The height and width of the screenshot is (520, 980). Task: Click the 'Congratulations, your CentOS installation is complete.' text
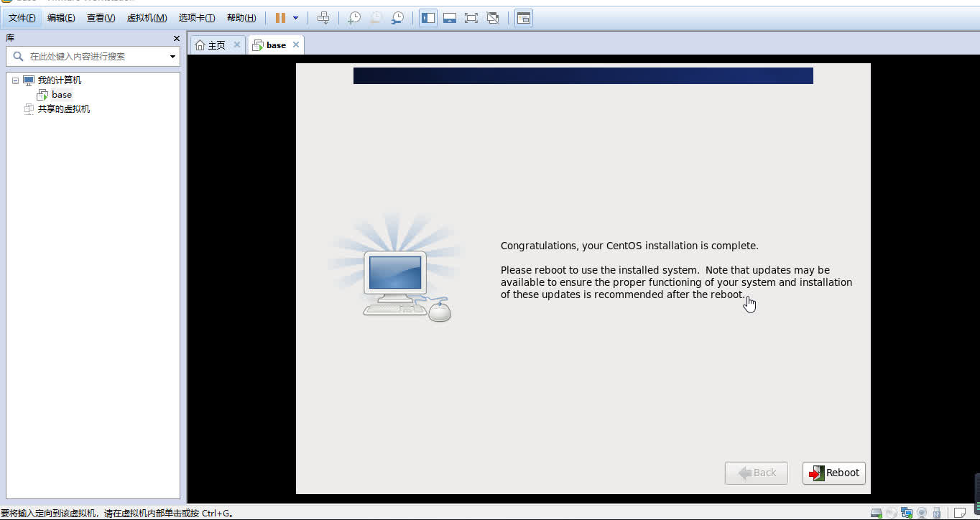(629, 246)
